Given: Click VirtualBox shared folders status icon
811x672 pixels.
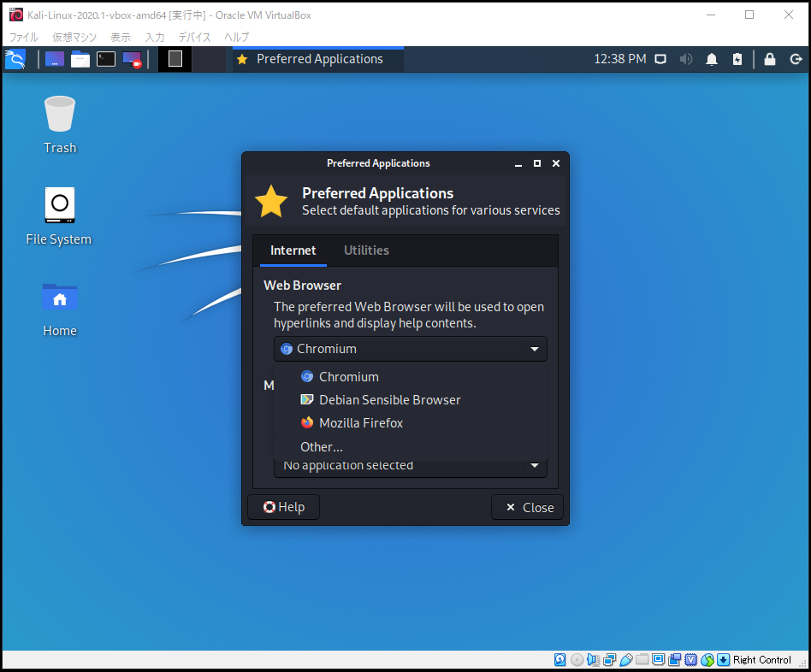Looking at the screenshot, I should coord(642,659).
